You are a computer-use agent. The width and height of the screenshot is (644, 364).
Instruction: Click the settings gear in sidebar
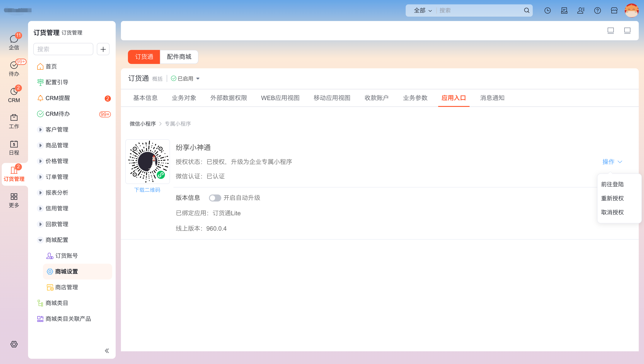14,344
